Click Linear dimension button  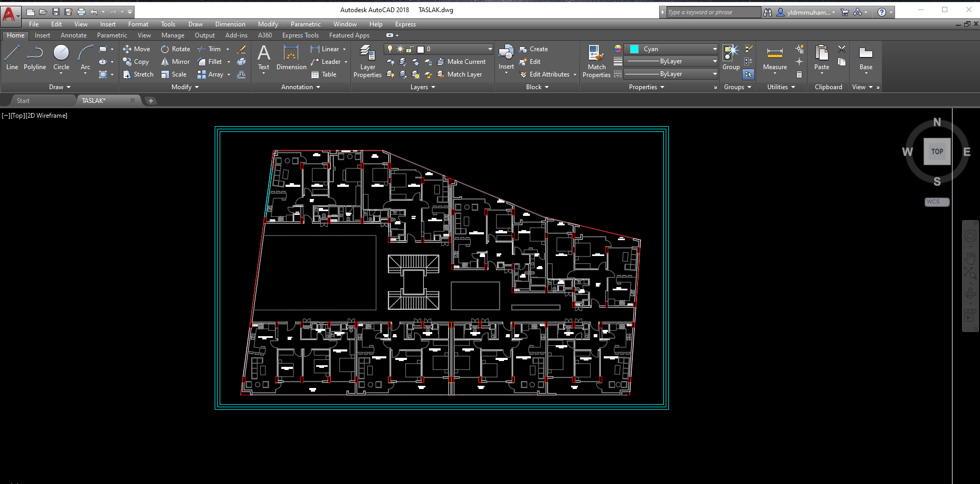pos(325,49)
